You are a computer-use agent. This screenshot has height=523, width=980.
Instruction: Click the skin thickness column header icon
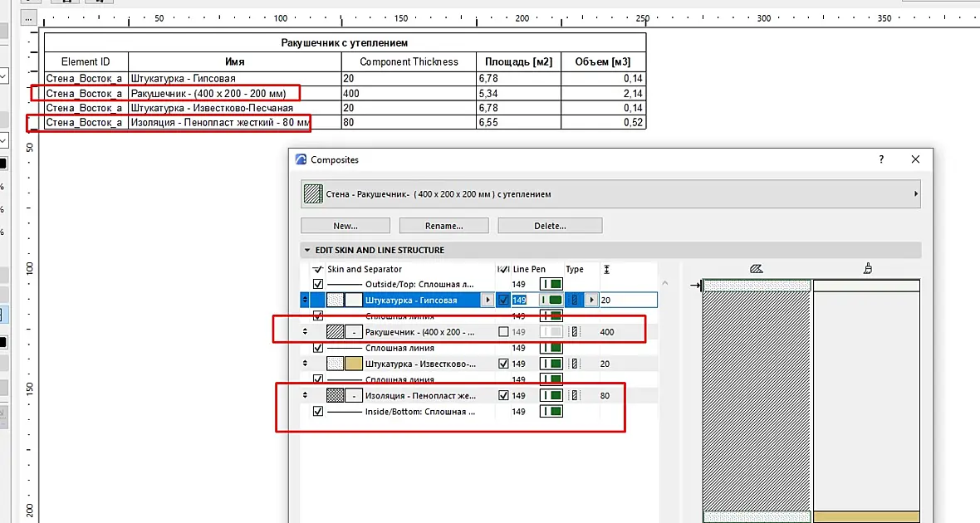606,269
